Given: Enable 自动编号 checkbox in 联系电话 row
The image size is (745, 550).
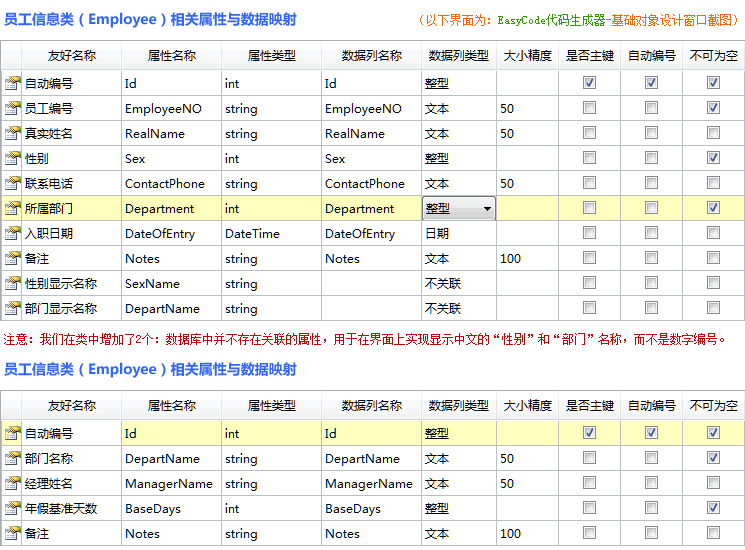Looking at the screenshot, I should pyautogui.click(x=651, y=183).
